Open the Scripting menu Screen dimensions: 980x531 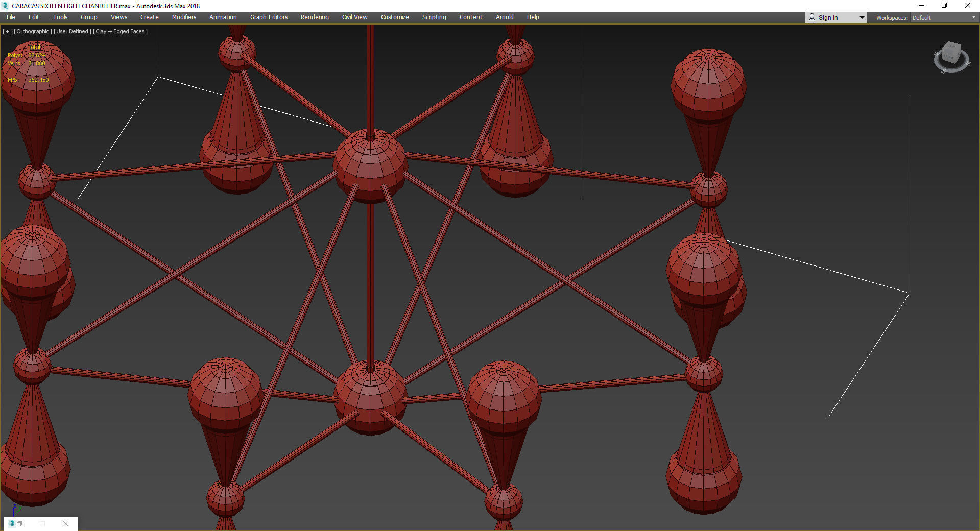click(434, 17)
